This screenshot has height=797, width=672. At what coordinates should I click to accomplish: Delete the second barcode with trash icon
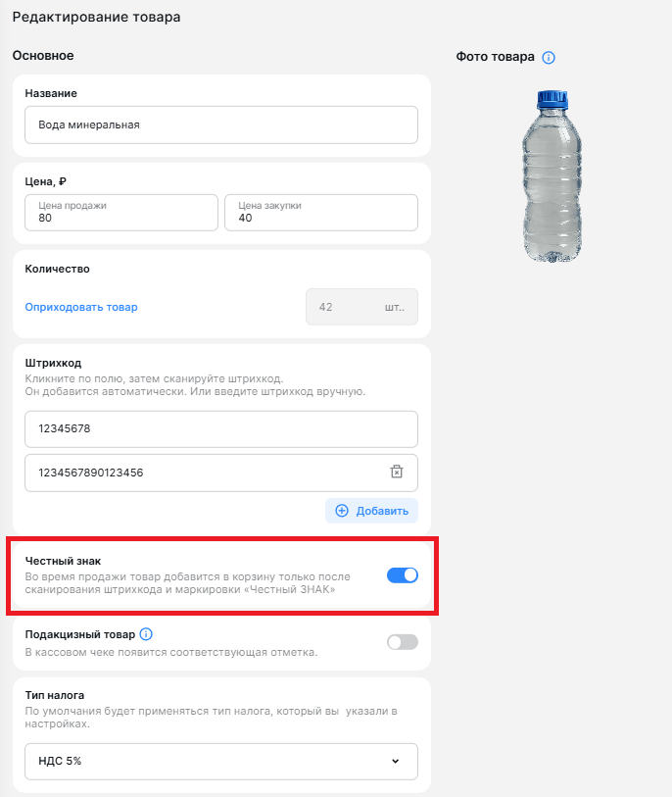point(396,472)
